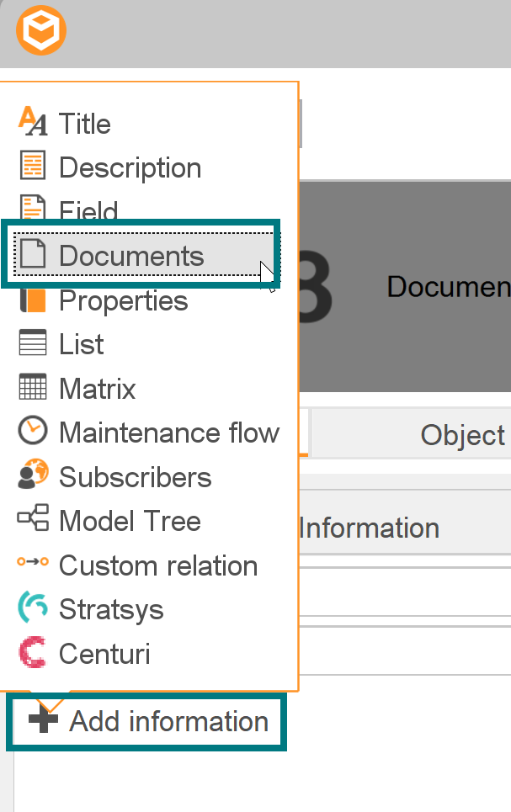
Task: Click the orange cube application logo
Action: pos(40,31)
